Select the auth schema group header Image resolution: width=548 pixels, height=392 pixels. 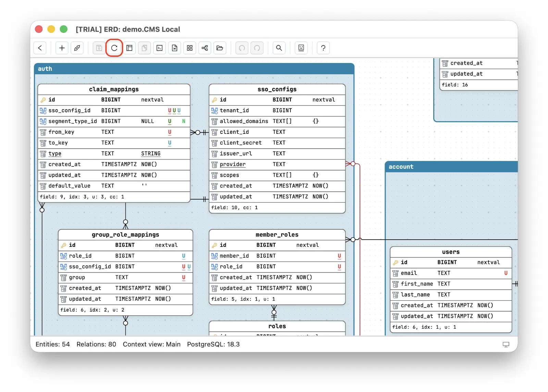pyautogui.click(x=194, y=69)
